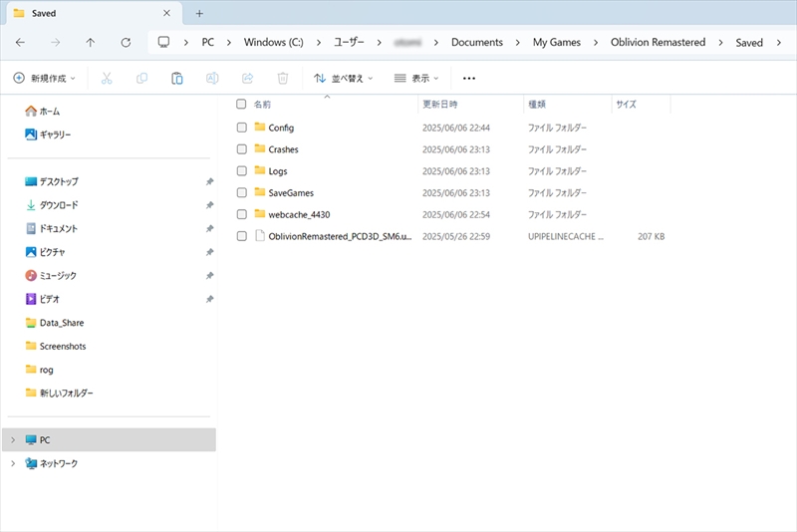Click the copy icon in toolbar
Image resolution: width=797 pixels, height=532 pixels.
[141, 79]
